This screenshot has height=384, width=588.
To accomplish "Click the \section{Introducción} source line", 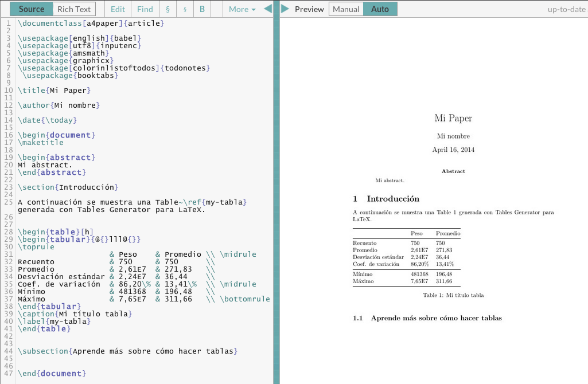I will point(68,187).
